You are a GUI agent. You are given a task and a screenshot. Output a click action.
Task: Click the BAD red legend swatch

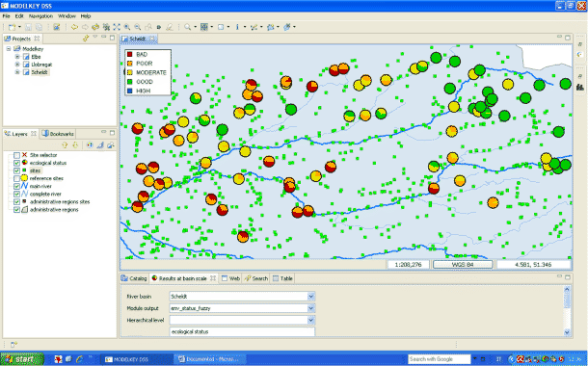(x=130, y=54)
